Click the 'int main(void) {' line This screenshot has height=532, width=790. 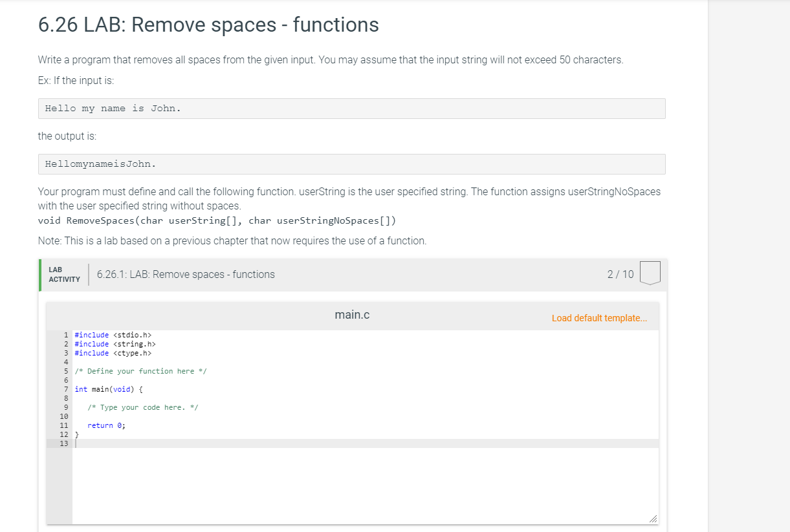point(109,389)
